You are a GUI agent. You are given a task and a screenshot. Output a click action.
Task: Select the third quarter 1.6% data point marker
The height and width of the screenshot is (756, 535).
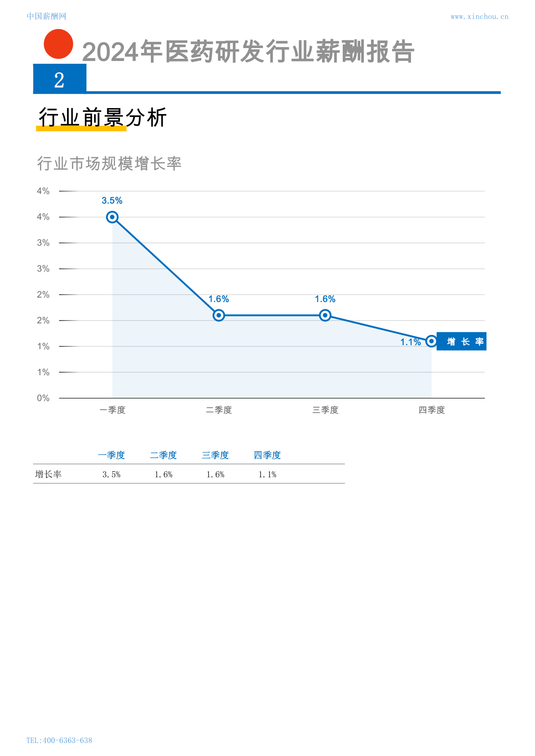point(325,316)
